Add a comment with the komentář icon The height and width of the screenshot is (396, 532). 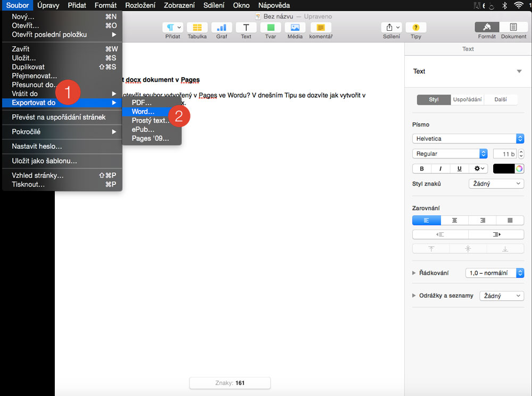pos(320,28)
